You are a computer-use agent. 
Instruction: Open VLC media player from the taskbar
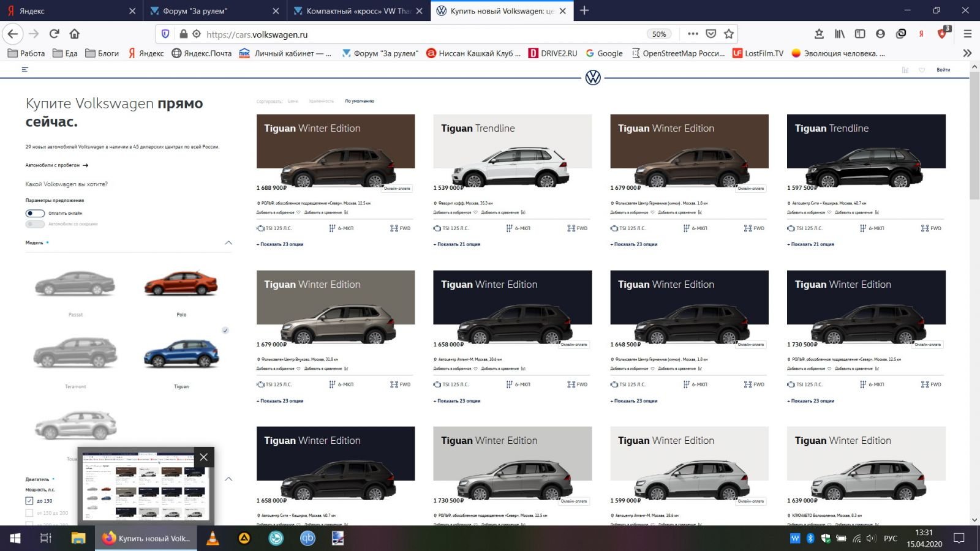tap(213, 538)
